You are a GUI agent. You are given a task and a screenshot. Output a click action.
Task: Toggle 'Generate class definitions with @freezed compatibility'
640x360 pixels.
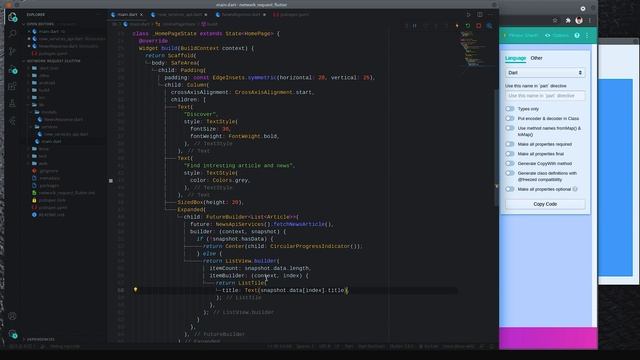pyautogui.click(x=510, y=173)
